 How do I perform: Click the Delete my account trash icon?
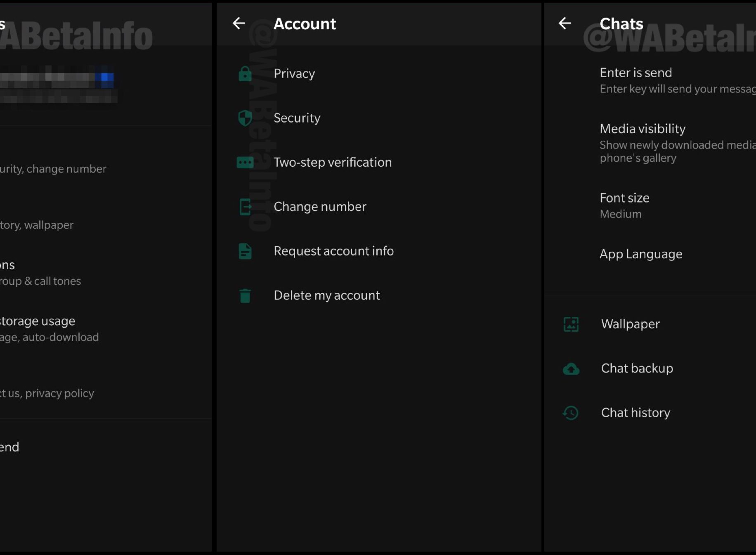245,296
